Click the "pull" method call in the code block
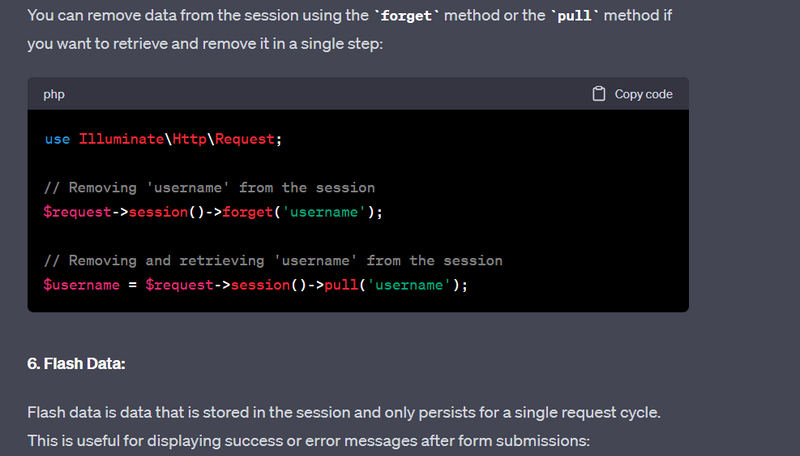Viewport: 800px width, 456px height. tap(341, 285)
